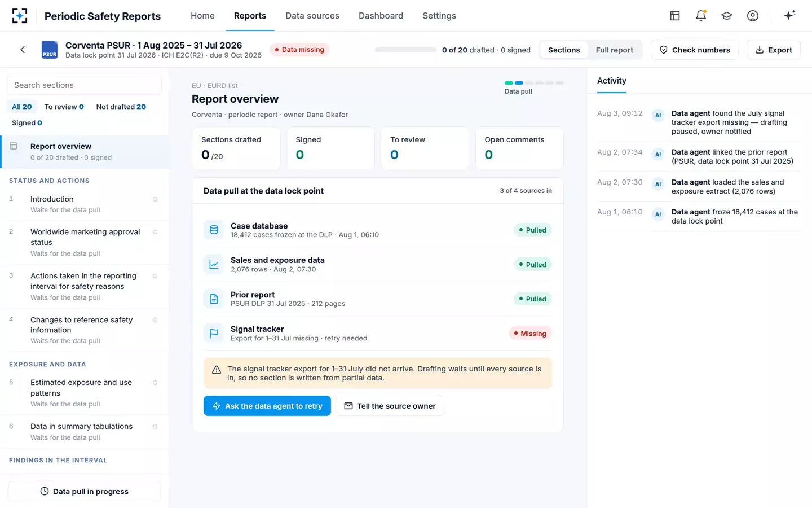
Task: Click the Report overview table icon in sidebar
Action: (14, 146)
